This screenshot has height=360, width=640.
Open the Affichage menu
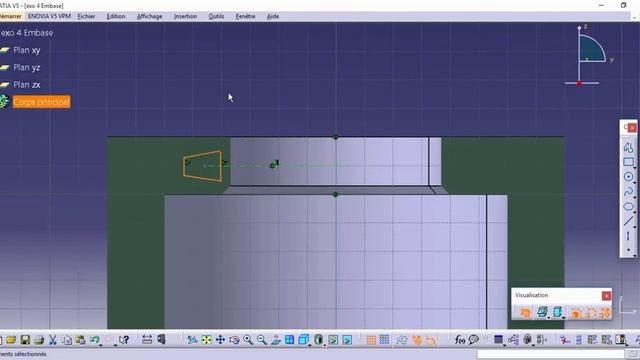pyautogui.click(x=149, y=16)
